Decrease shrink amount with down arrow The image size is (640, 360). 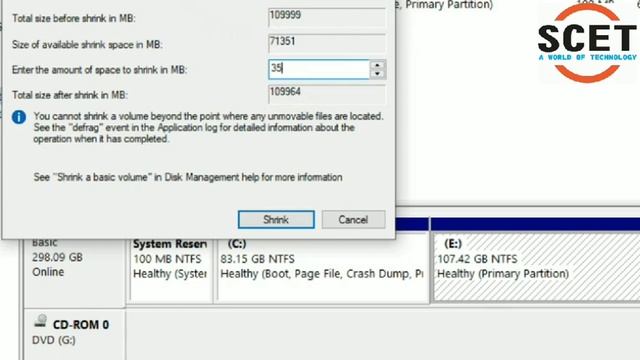[x=378, y=74]
